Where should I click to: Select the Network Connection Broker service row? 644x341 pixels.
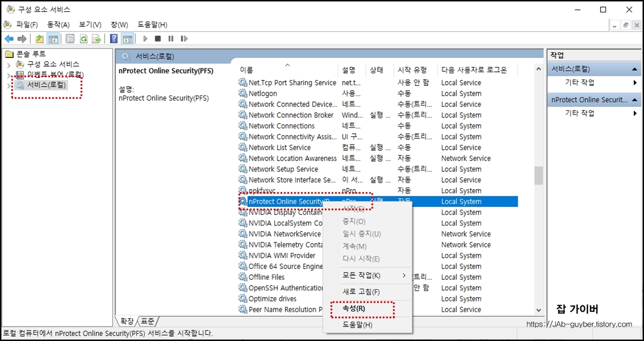click(378, 115)
